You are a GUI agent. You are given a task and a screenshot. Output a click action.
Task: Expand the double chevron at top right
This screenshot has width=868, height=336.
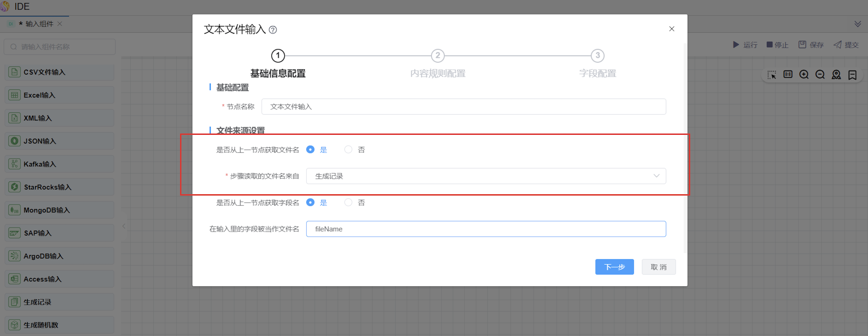[858, 24]
